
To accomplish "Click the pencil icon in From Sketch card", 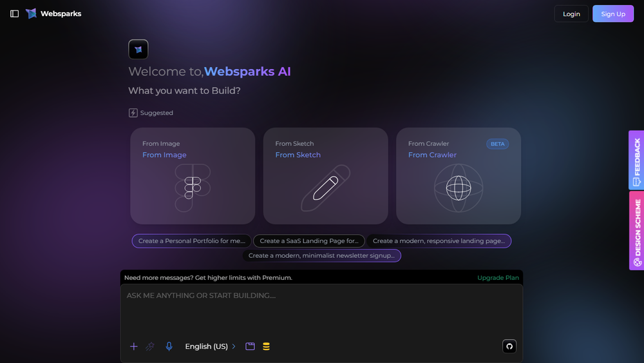I will (x=326, y=188).
